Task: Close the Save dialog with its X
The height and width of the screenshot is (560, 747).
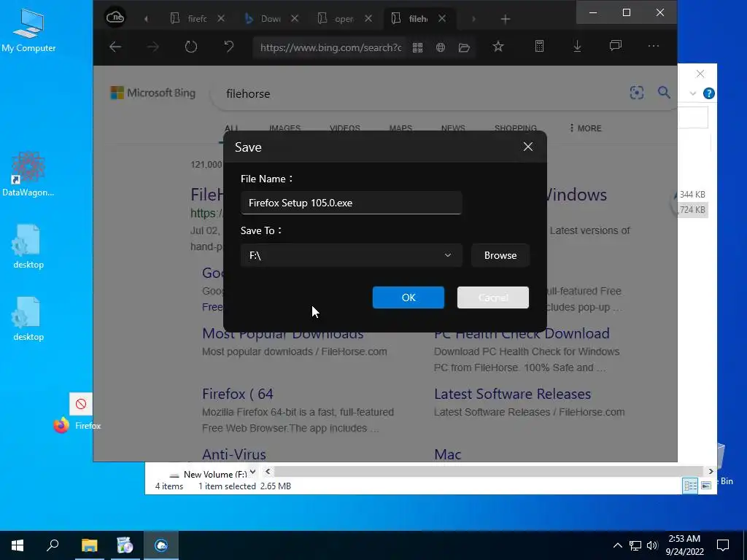Action: pyautogui.click(x=528, y=147)
